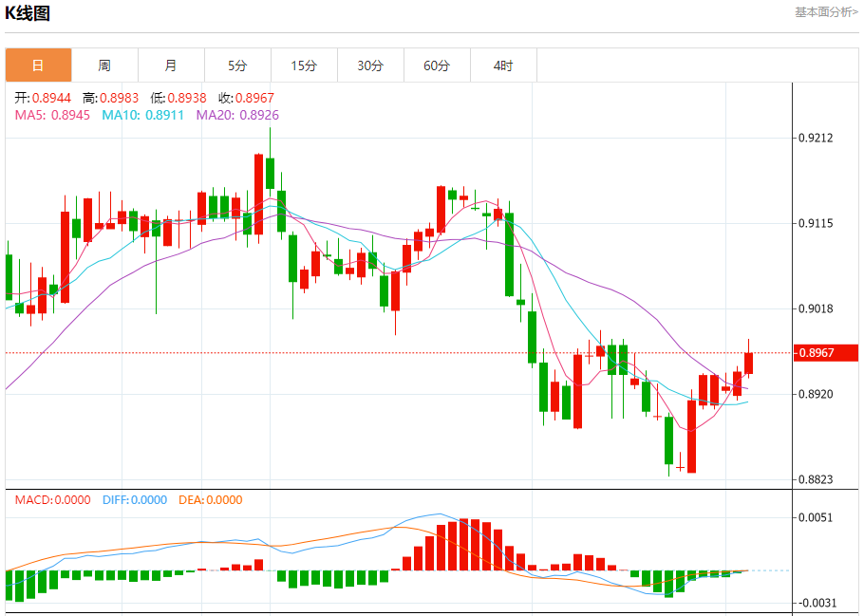
Task: Click the 0.8823 price axis label
Action: point(816,479)
